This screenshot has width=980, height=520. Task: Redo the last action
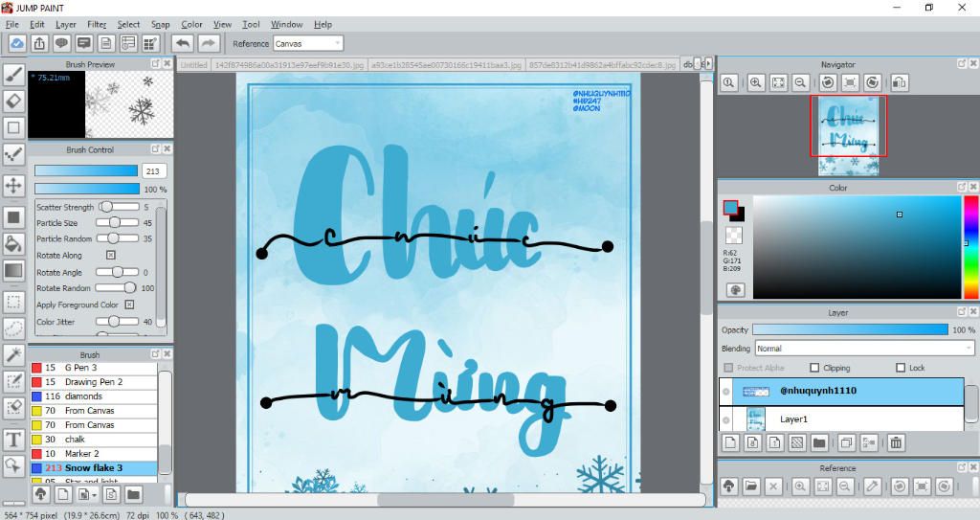208,43
